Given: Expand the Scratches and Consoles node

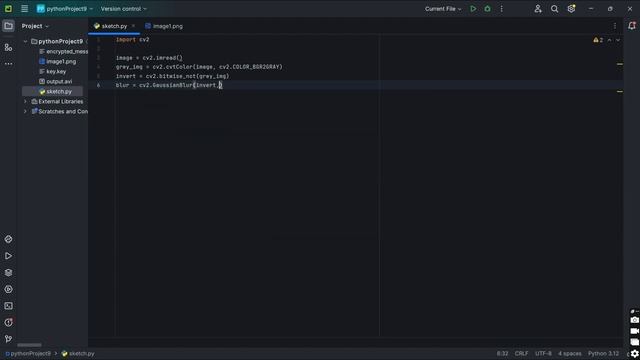Looking at the screenshot, I should click(25, 111).
